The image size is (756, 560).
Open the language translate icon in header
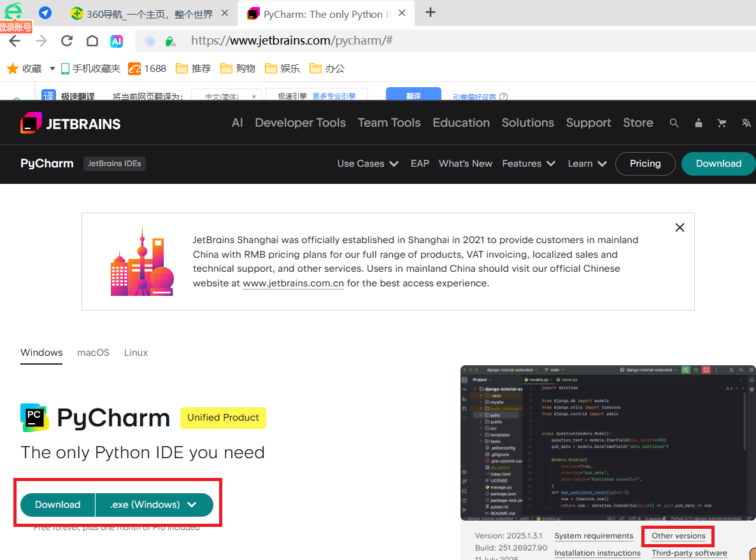[x=746, y=123]
